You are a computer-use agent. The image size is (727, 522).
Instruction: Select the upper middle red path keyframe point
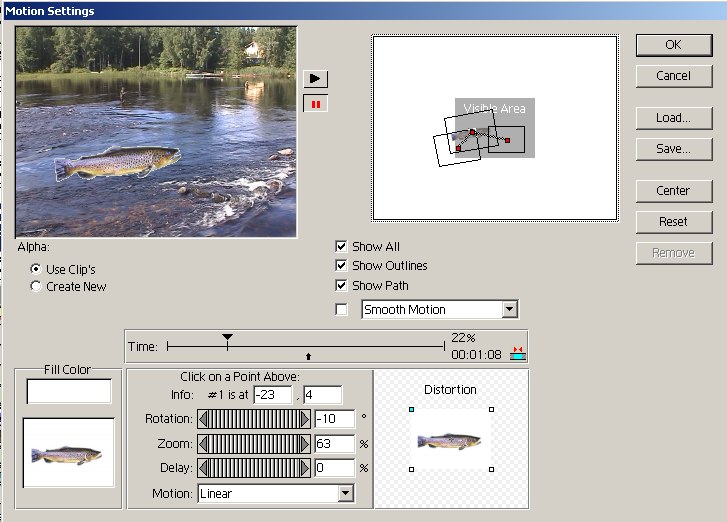(x=472, y=132)
